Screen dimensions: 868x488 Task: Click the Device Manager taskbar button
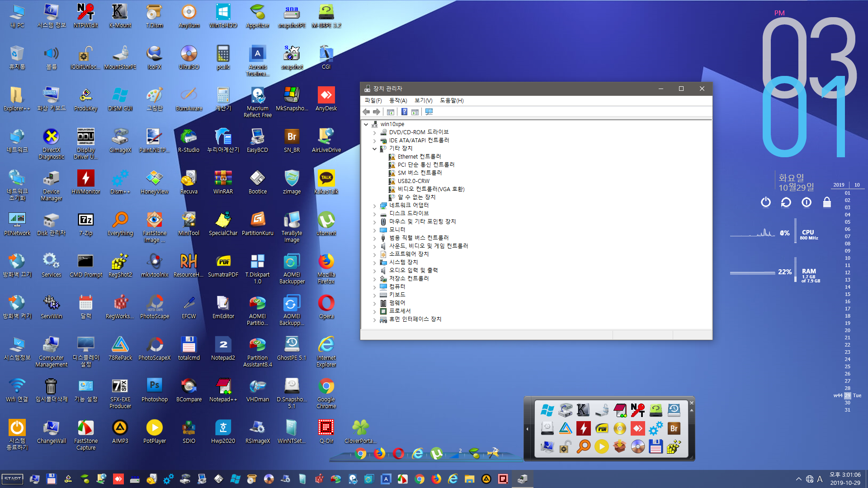pos(522,479)
